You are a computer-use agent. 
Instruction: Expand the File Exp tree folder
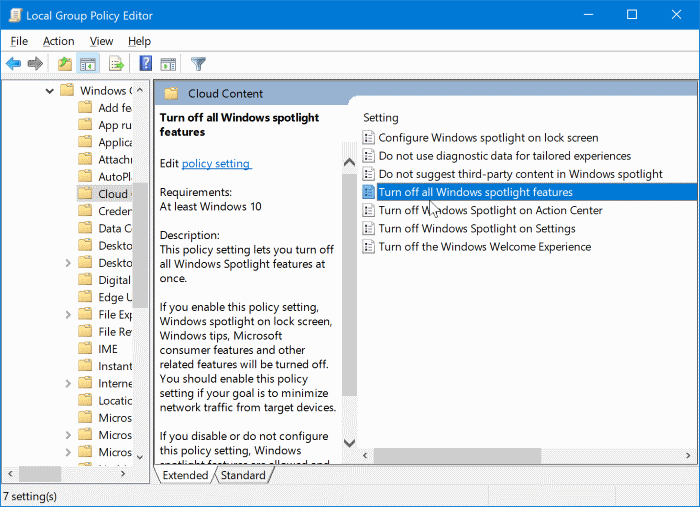click(68, 315)
